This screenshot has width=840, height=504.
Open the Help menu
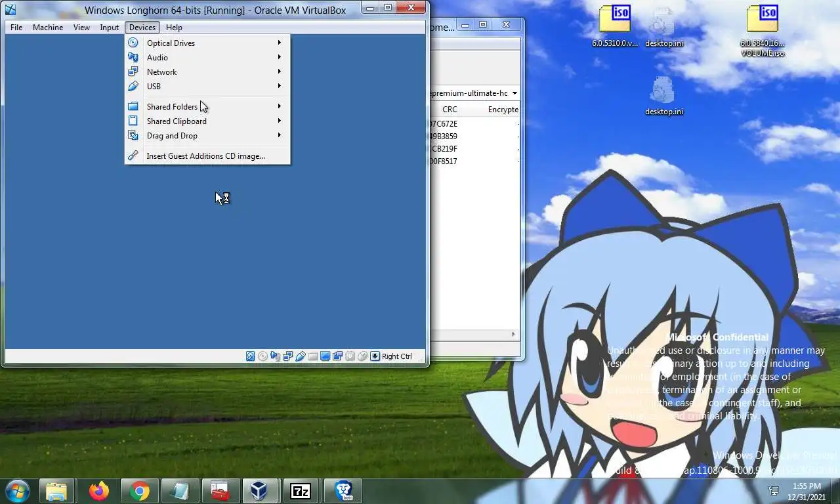[174, 28]
